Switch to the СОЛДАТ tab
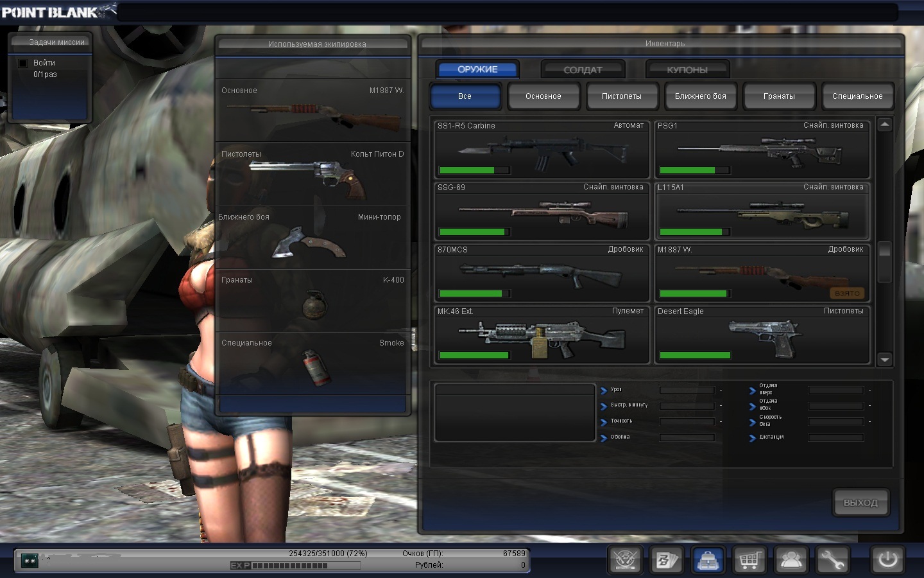 point(583,69)
